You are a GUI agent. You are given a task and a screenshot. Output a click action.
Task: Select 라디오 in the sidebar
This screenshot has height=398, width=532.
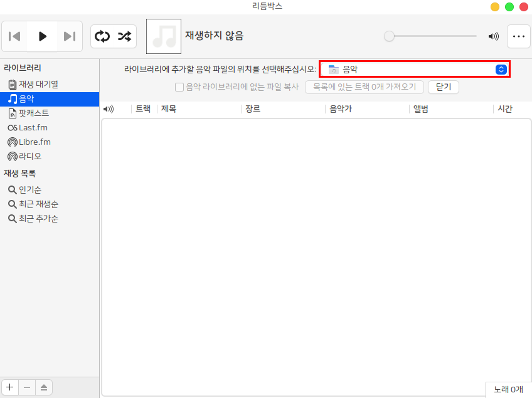coord(29,156)
